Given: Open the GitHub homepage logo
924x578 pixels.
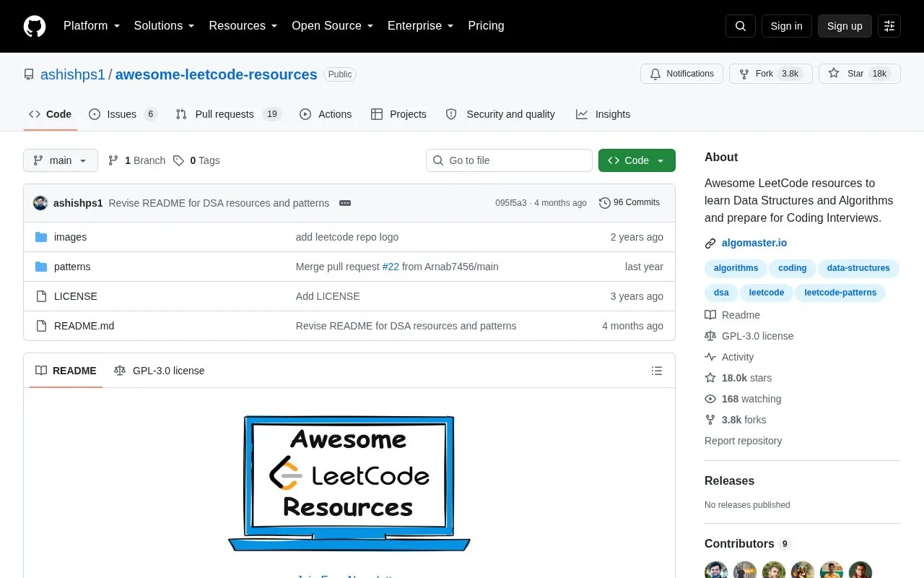Looking at the screenshot, I should 35,26.
